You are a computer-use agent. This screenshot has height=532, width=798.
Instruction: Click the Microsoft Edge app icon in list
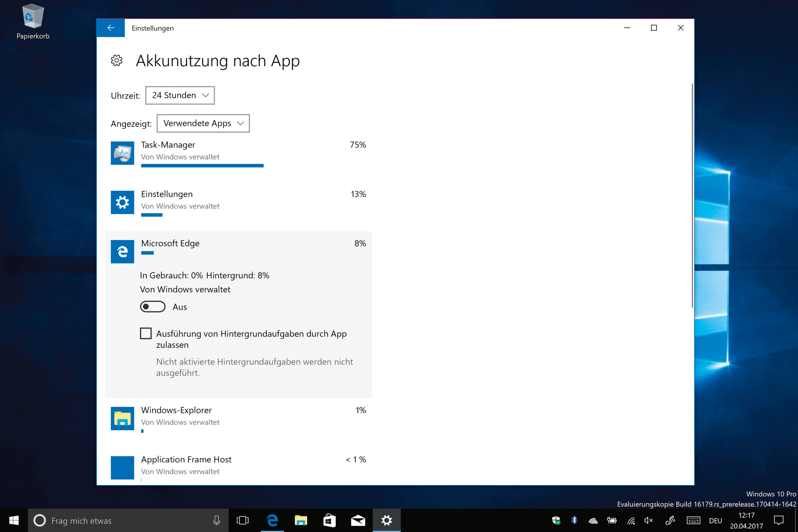tap(122, 251)
